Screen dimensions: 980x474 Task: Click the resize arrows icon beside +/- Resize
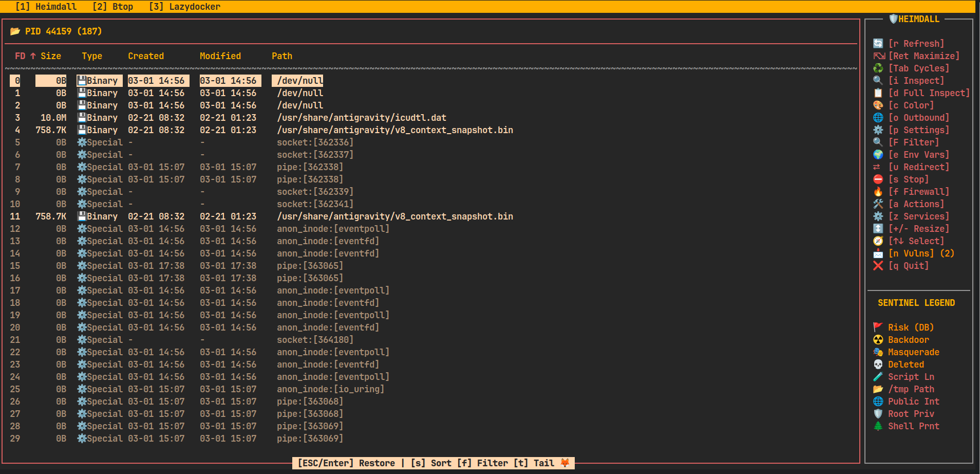[878, 229]
